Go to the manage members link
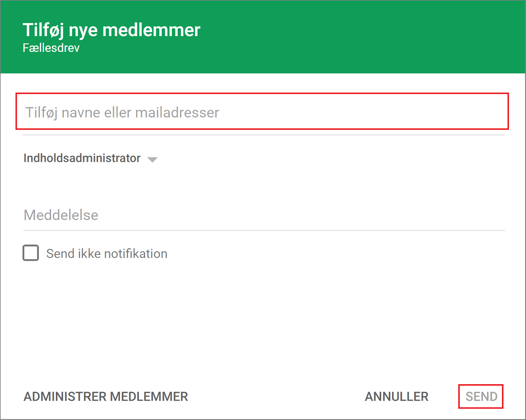The image size is (526, 420). pyautogui.click(x=106, y=396)
